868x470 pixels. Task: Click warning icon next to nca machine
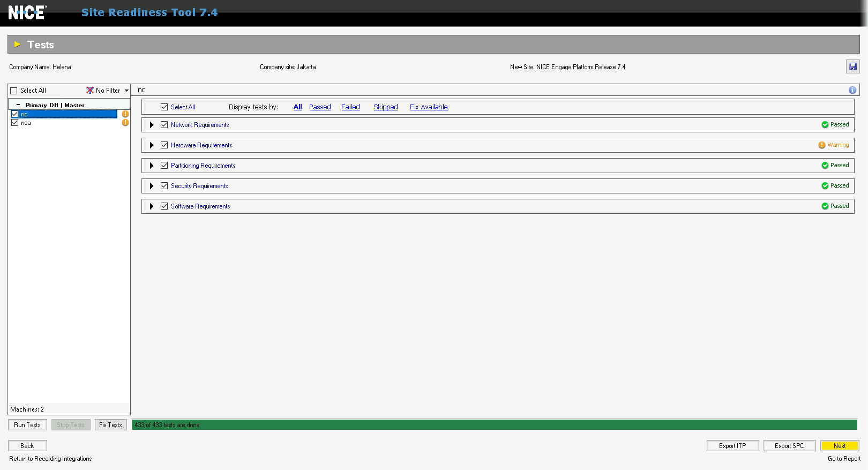[x=125, y=123]
